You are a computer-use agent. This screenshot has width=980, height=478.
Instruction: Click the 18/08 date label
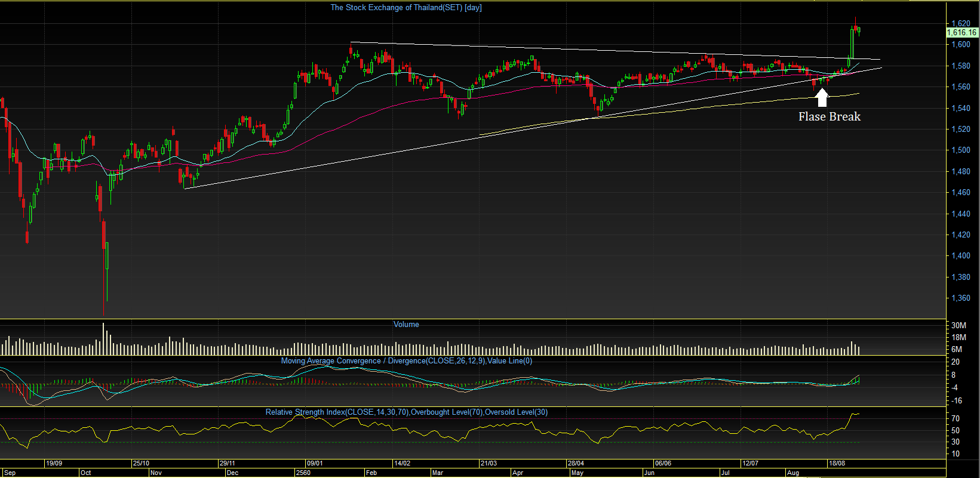click(x=837, y=463)
